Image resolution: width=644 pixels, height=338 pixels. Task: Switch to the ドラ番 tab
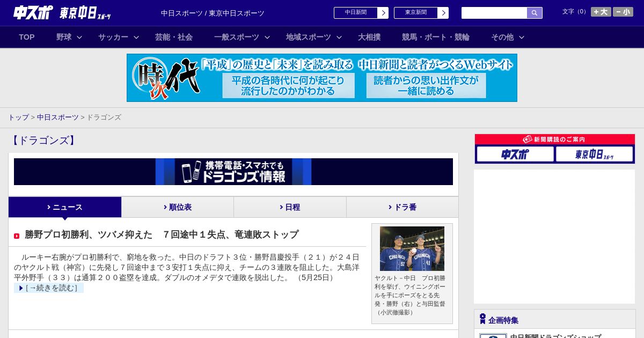[x=402, y=207]
